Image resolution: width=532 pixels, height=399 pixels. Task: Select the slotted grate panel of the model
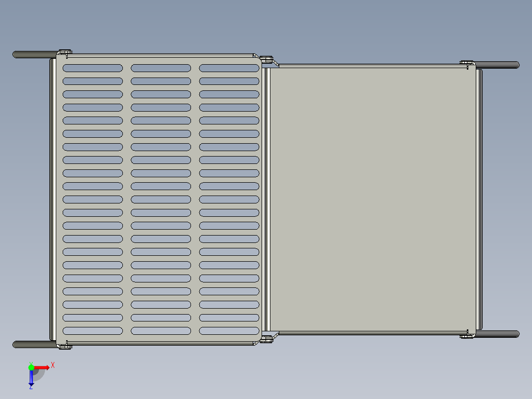[159, 199]
